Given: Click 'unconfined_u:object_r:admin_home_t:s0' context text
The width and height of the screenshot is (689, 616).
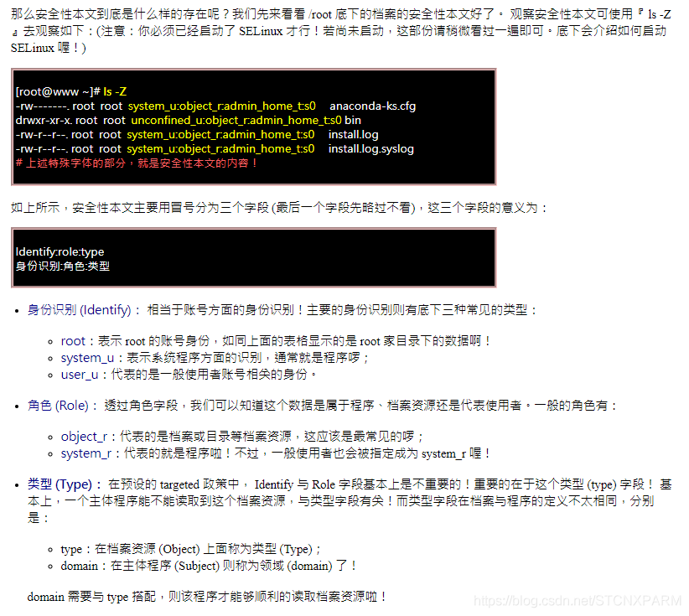Looking at the screenshot, I should point(236,121).
